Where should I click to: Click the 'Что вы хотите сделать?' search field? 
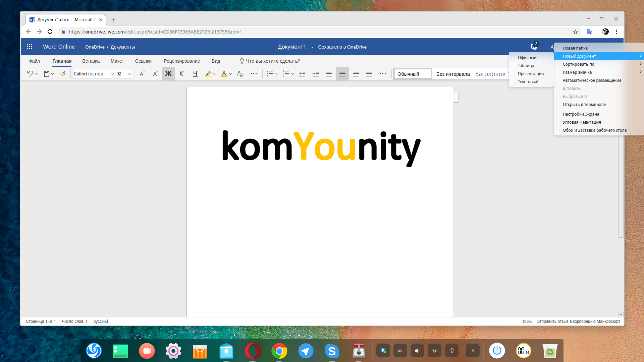tap(273, 61)
